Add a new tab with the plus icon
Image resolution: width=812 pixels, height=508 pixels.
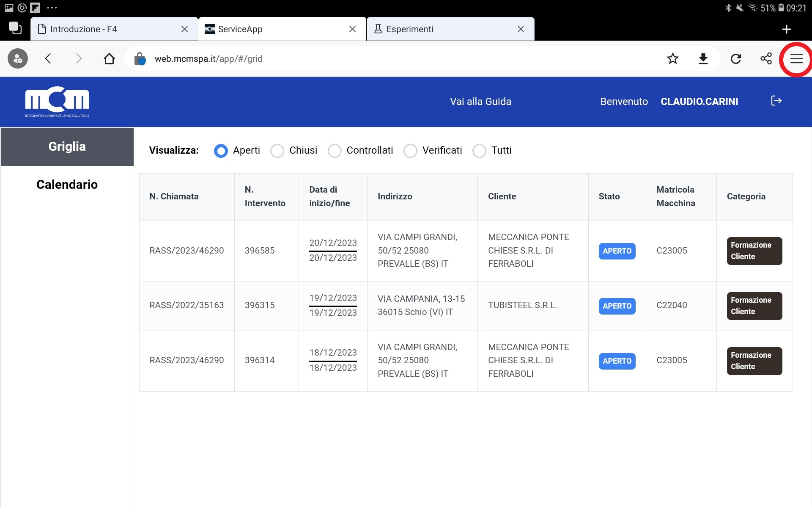point(786,29)
